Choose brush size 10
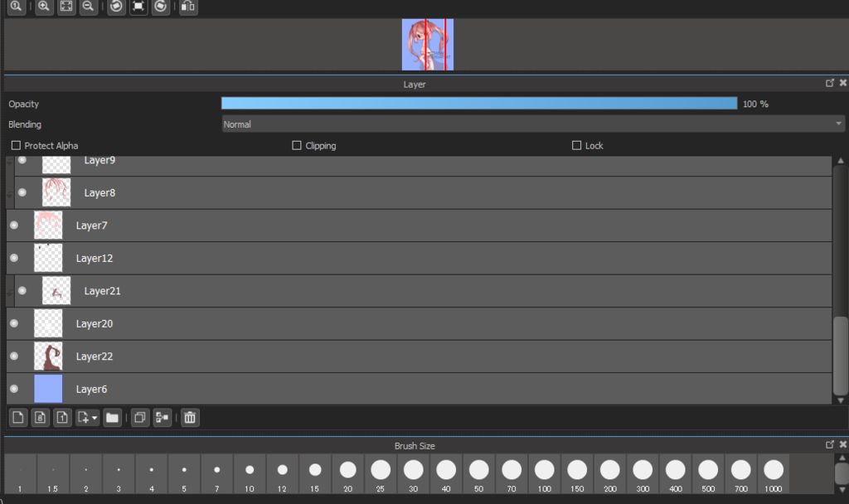The width and height of the screenshot is (849, 504). (x=250, y=473)
